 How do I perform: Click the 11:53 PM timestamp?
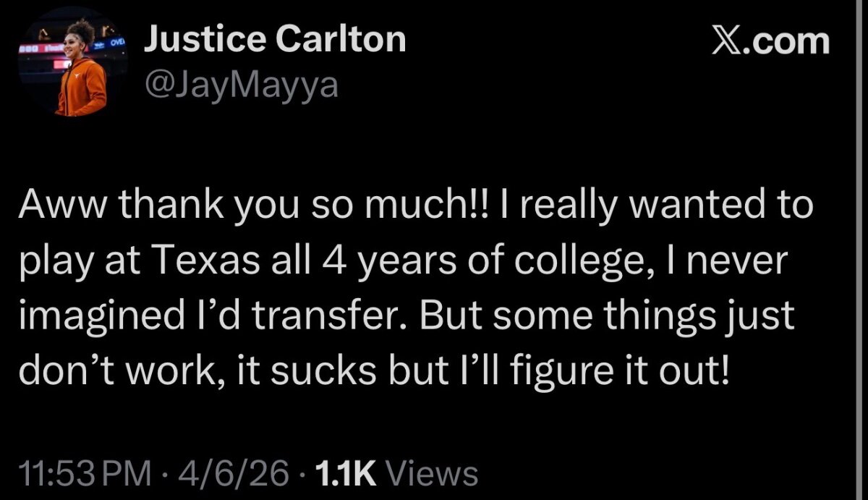point(85,474)
